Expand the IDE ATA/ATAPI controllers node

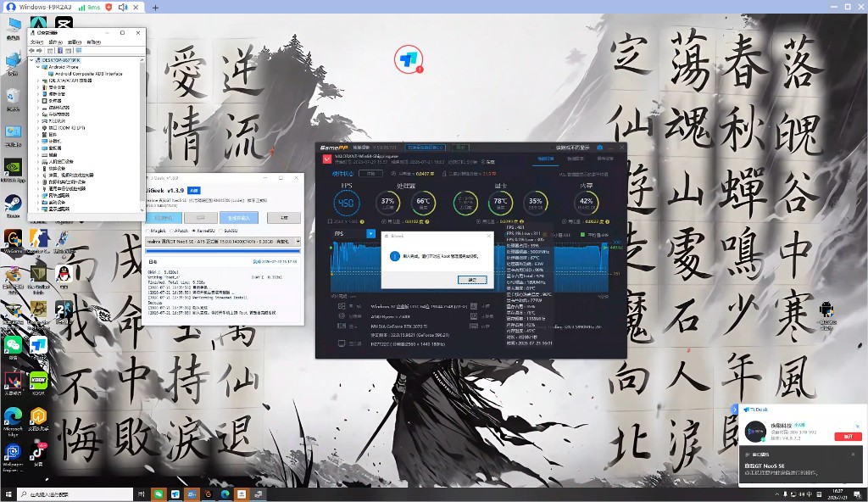click(38, 81)
